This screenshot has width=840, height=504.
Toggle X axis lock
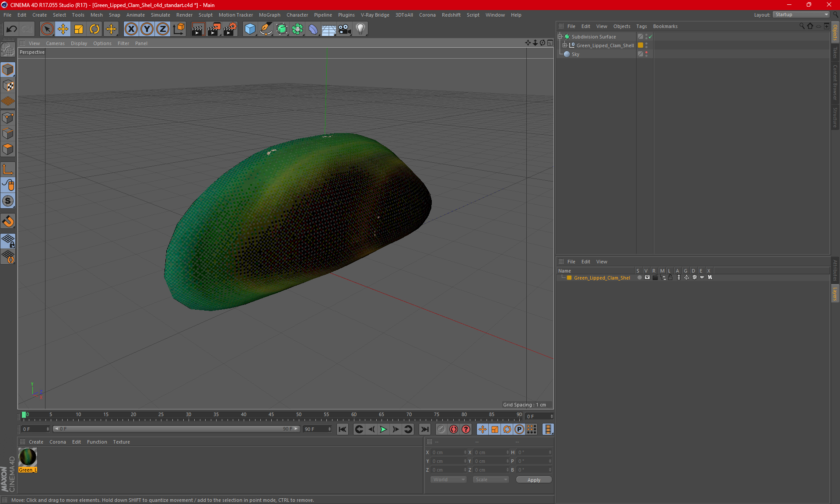(131, 29)
